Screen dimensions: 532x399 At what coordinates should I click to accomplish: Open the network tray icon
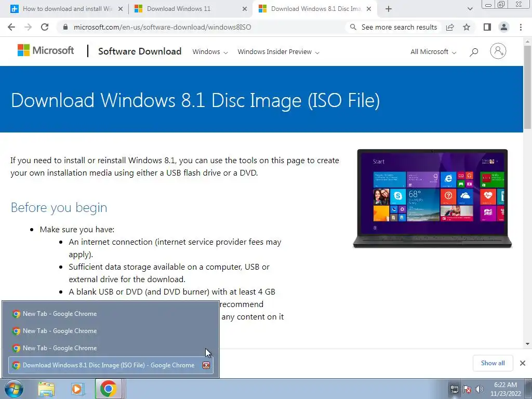(454, 389)
